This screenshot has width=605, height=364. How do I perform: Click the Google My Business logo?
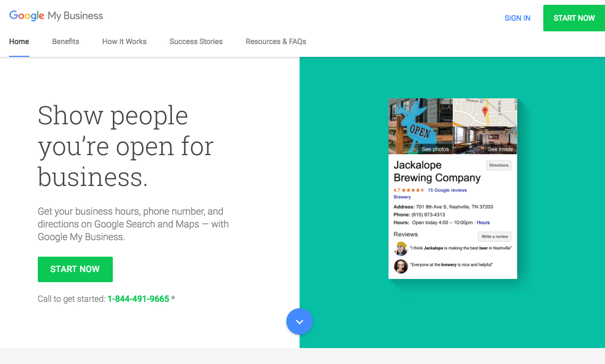56,16
